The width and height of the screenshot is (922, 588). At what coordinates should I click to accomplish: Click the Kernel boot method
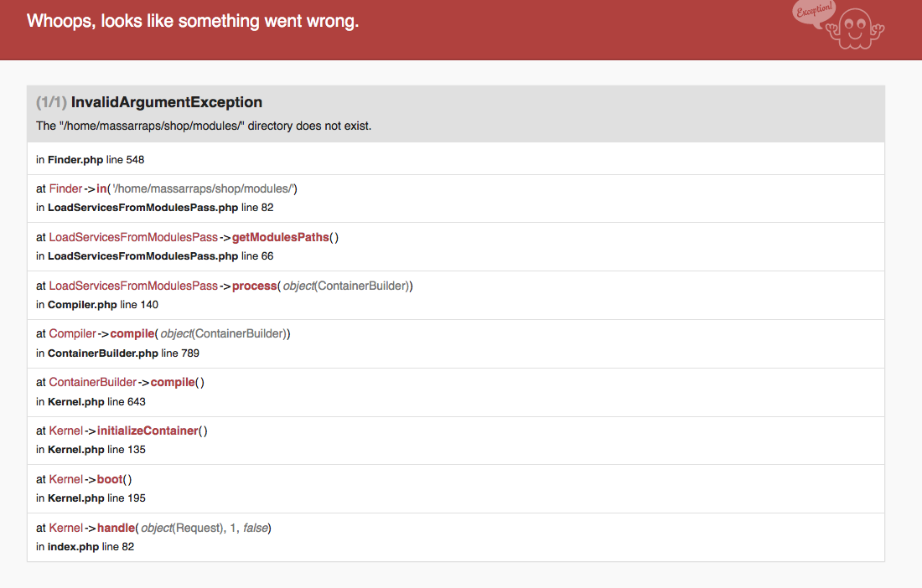pyautogui.click(x=110, y=479)
